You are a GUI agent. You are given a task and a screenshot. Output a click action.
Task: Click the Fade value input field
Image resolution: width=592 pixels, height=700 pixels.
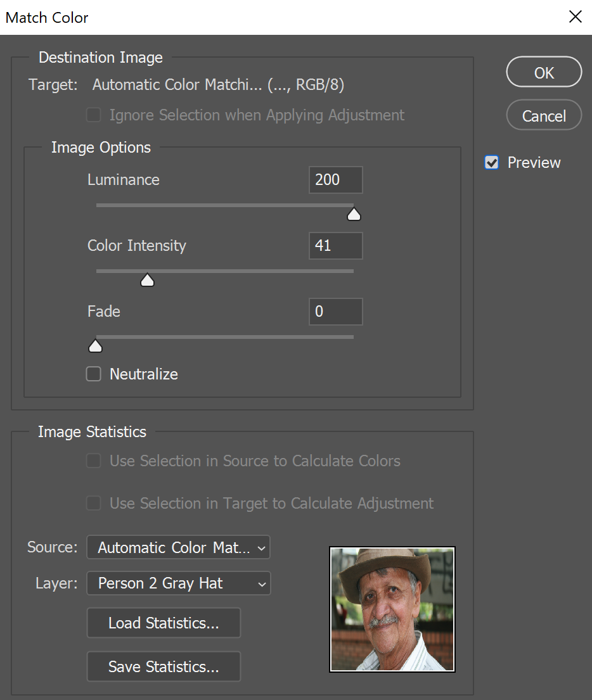[335, 312]
